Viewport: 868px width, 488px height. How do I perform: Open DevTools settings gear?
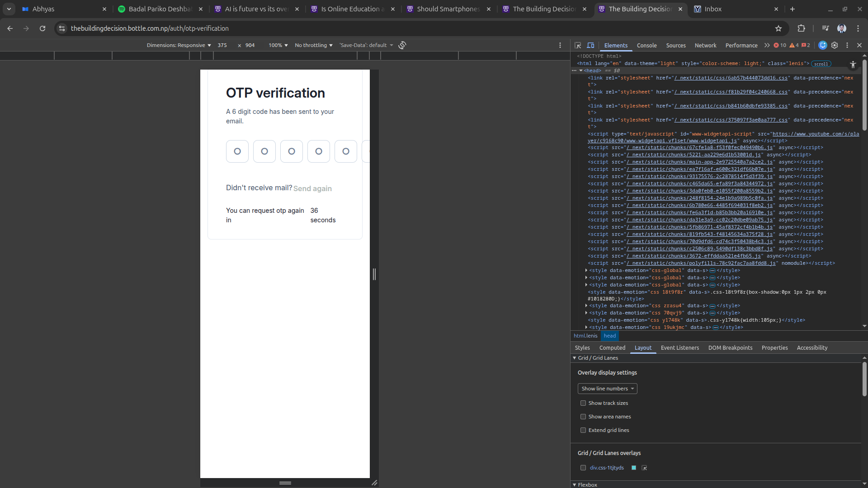click(835, 45)
